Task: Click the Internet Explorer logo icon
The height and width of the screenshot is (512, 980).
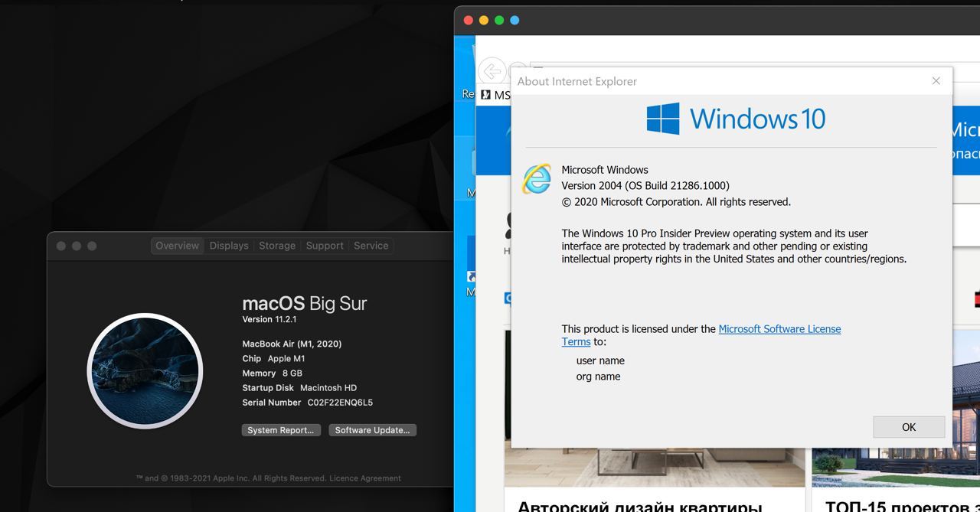Action: click(537, 178)
